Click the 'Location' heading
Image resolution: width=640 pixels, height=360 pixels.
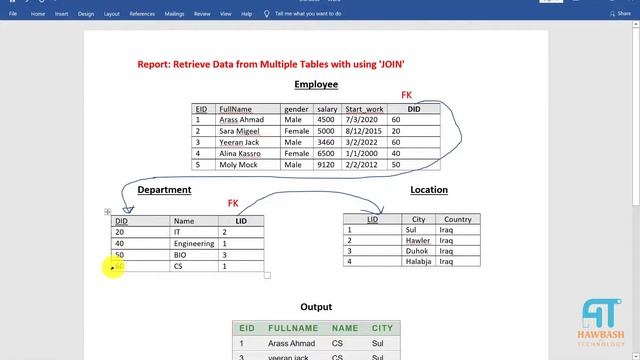[429, 189]
